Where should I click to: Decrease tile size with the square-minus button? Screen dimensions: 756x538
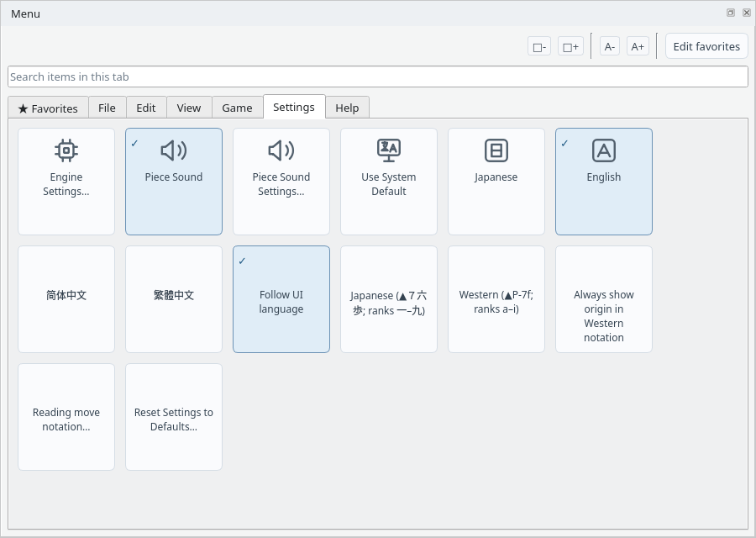coord(539,47)
